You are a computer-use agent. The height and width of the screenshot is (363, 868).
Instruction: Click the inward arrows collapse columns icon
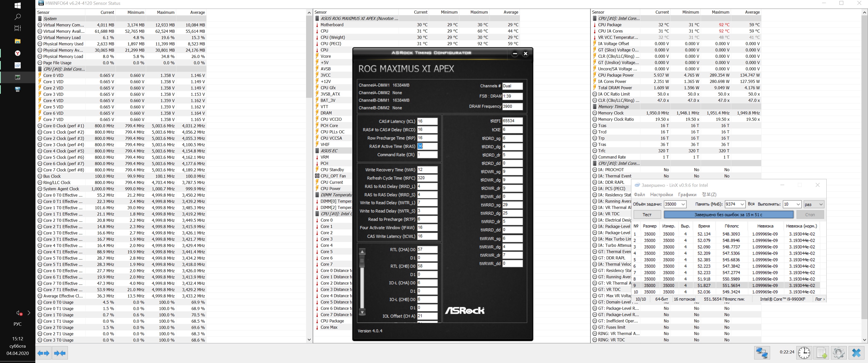60,353
